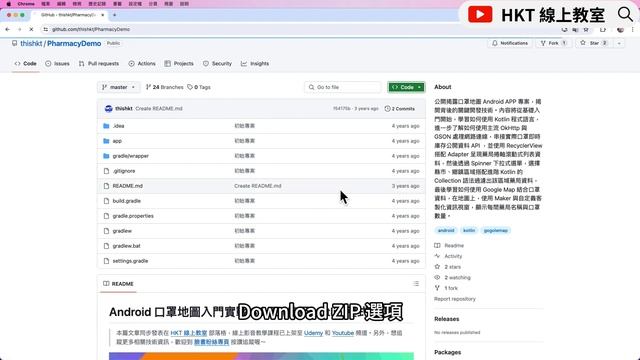Fork the repository
640x360 pixels.
tap(553, 43)
